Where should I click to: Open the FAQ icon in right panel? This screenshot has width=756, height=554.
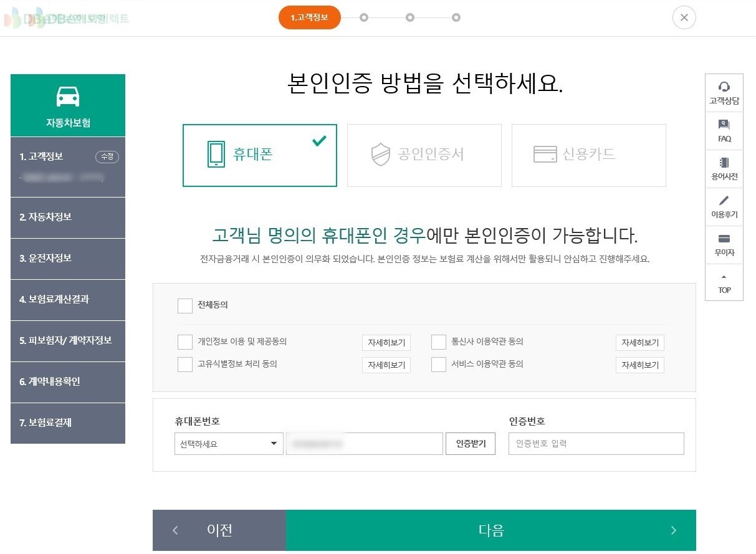click(x=724, y=125)
